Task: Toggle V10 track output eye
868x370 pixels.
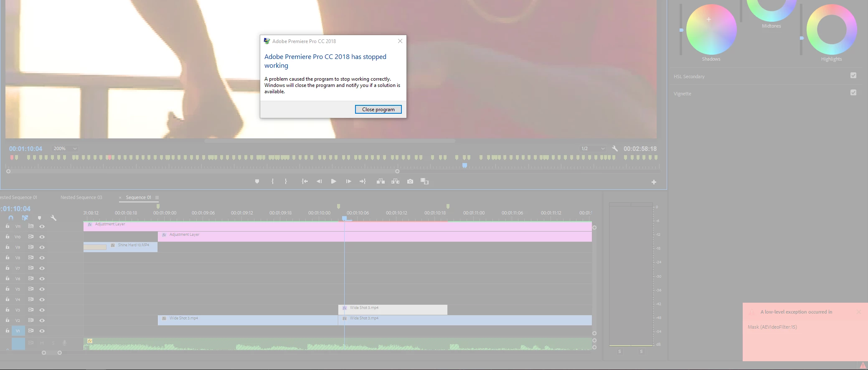Action: click(42, 237)
